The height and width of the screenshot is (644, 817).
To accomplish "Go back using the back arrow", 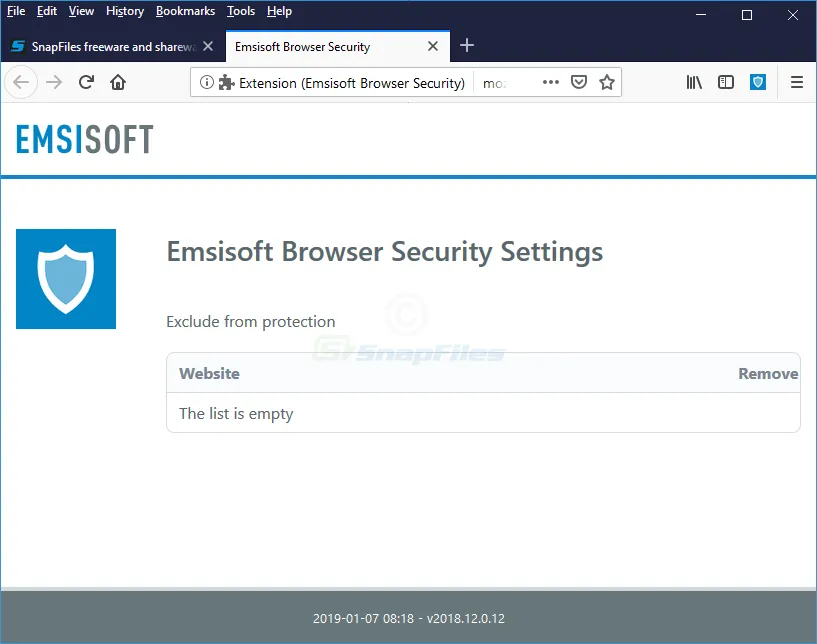I will [x=21, y=82].
